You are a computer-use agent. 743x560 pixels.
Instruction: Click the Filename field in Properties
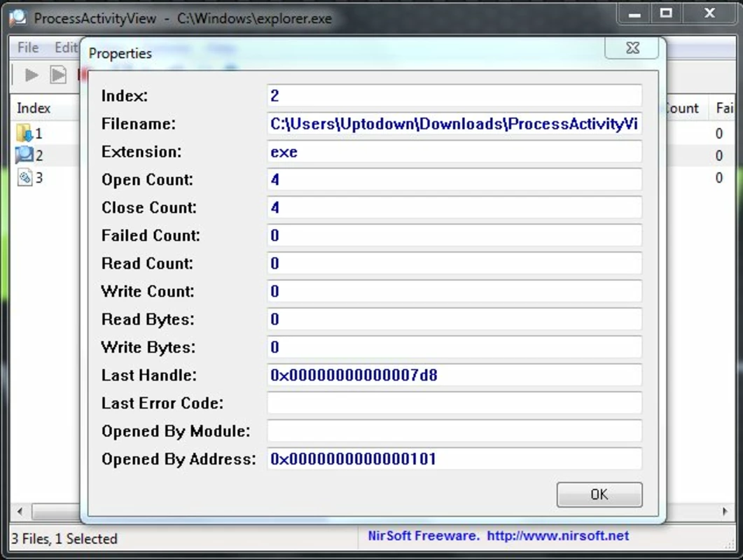pos(454,124)
